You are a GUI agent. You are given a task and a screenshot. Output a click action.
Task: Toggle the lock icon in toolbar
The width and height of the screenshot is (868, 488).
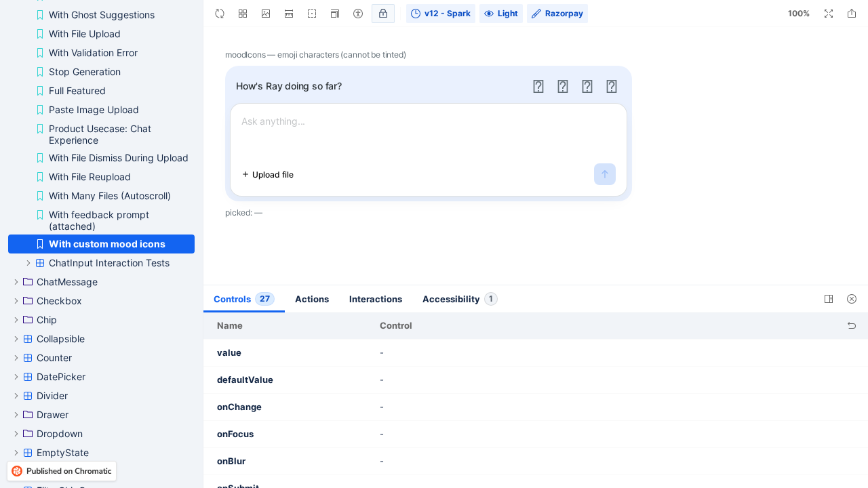pos(383,14)
